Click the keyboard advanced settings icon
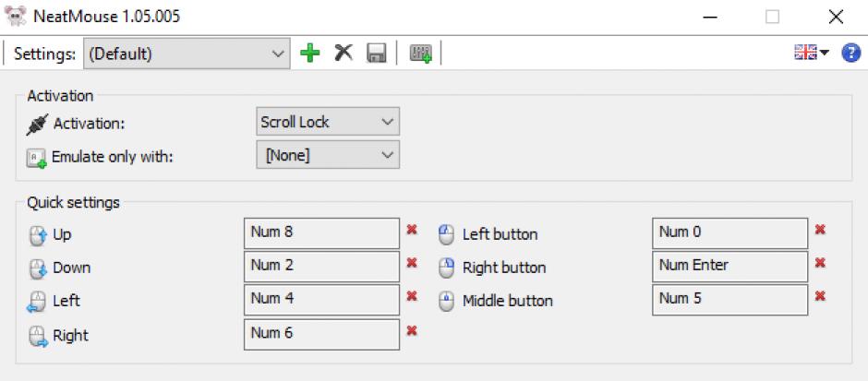The image size is (868, 381). 419,54
